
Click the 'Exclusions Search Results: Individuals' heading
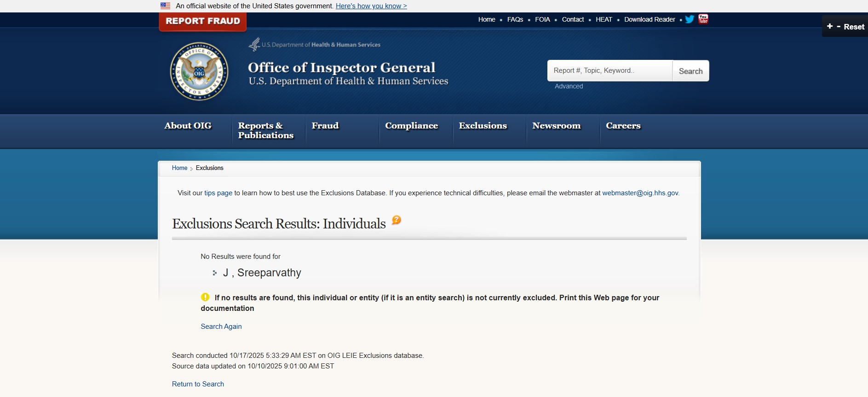pyautogui.click(x=279, y=224)
